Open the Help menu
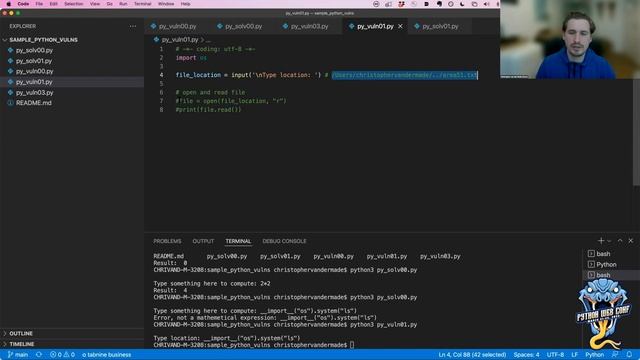 click(185, 4)
